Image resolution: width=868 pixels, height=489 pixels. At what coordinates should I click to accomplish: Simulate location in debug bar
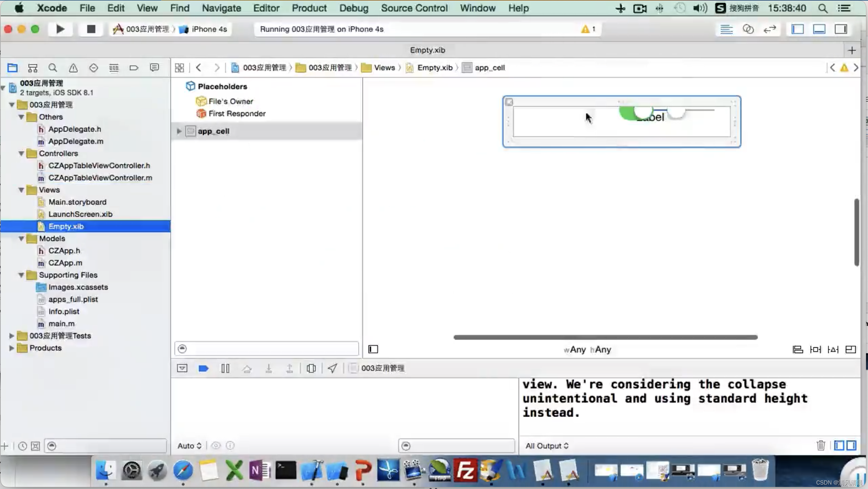(333, 368)
